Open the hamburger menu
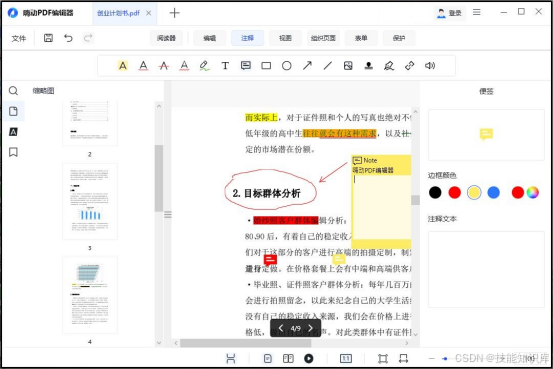 point(476,12)
